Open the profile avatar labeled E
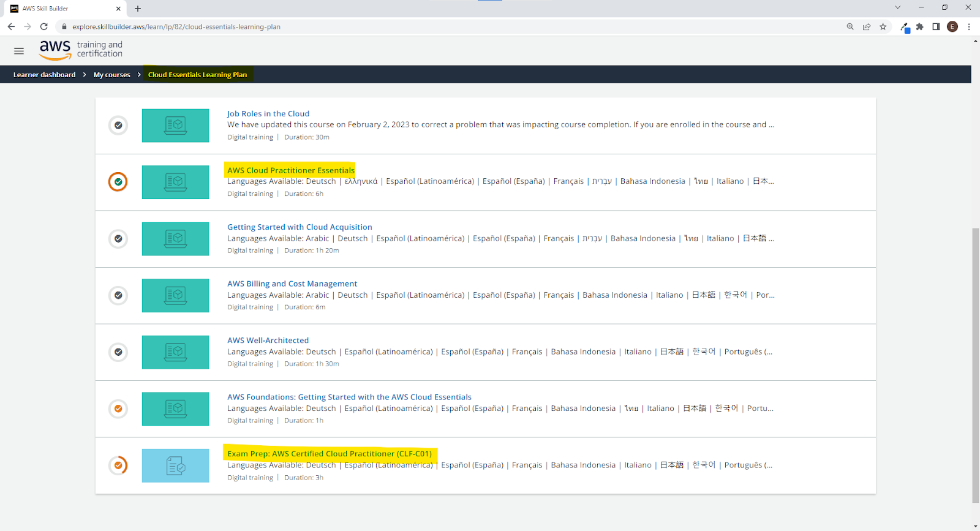Image resolution: width=980 pixels, height=531 pixels. point(952,26)
